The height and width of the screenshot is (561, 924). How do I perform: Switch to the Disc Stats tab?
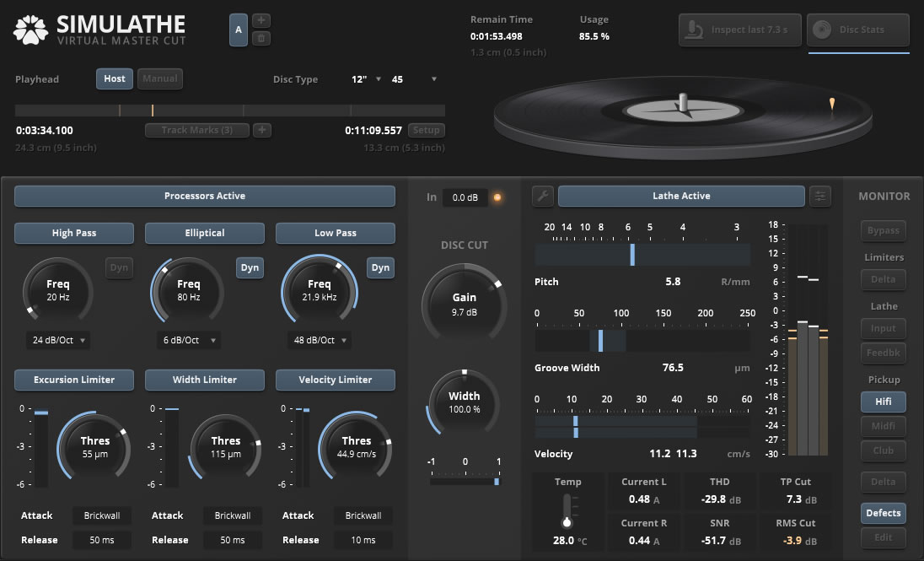[858, 30]
